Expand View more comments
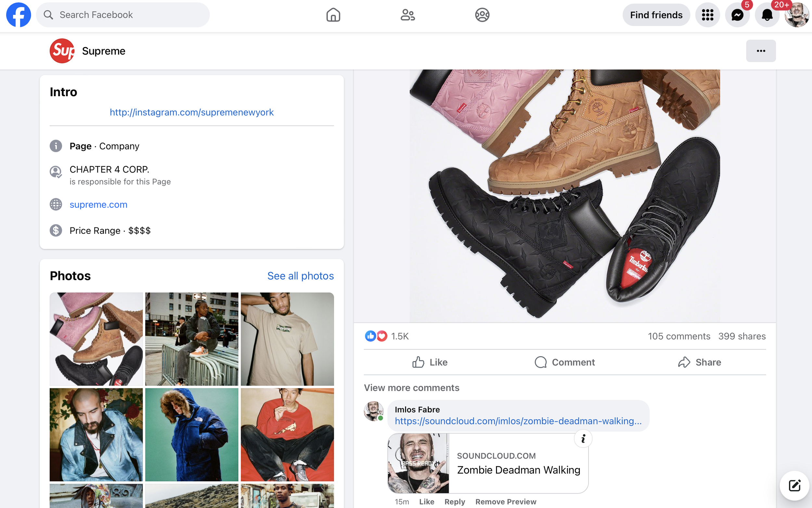 click(412, 388)
